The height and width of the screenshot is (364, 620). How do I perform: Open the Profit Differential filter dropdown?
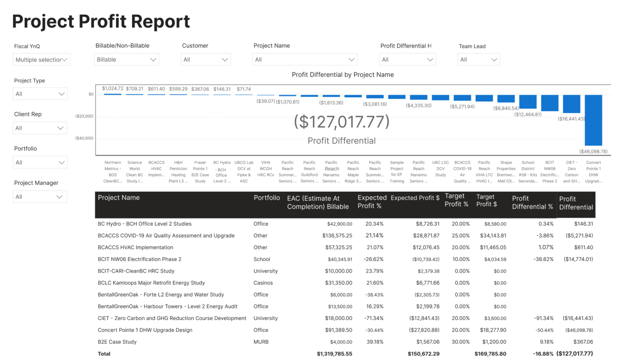click(407, 59)
